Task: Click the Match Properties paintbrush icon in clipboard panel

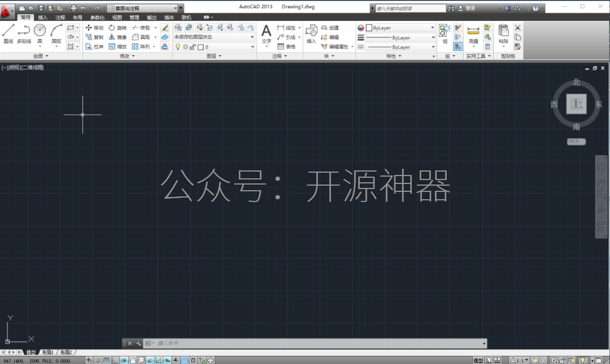Action: 517,47
